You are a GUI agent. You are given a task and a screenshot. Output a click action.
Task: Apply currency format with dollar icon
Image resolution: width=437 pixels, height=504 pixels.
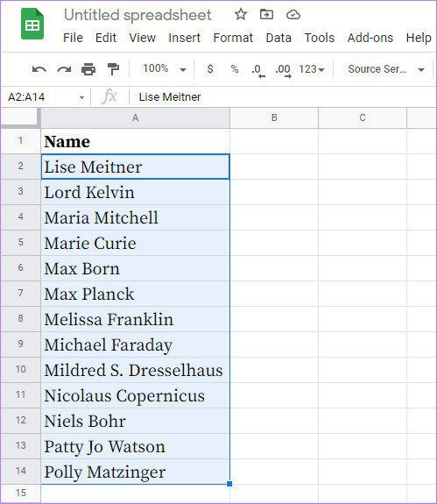[210, 68]
